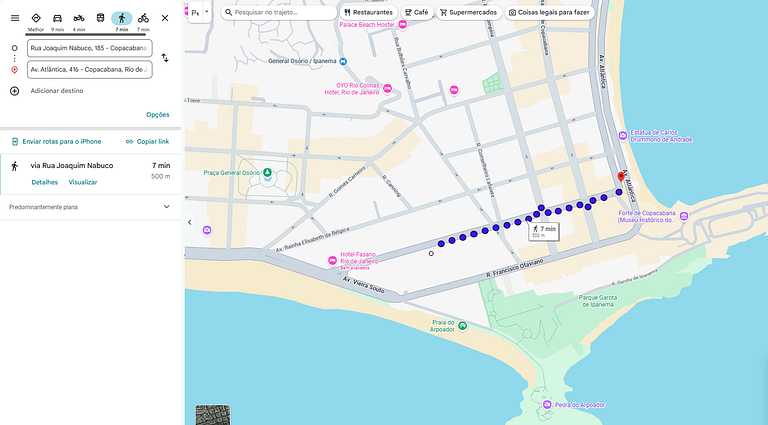Filter by Supermercados chip
The image size is (768, 425).
click(x=469, y=12)
